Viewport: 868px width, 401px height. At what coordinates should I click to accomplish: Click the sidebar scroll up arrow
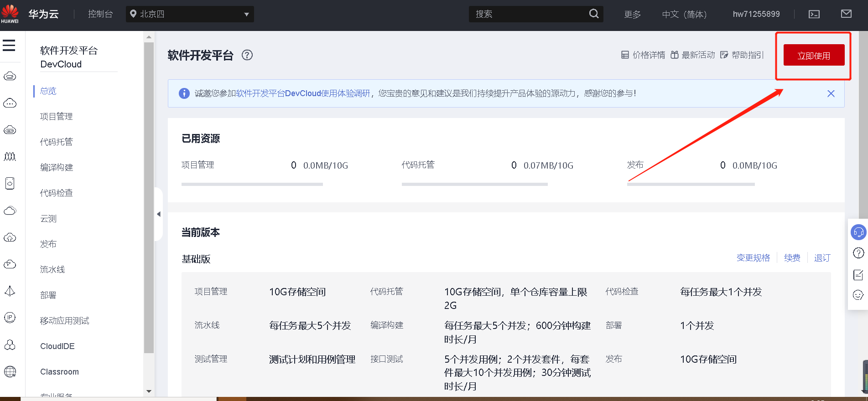[149, 37]
